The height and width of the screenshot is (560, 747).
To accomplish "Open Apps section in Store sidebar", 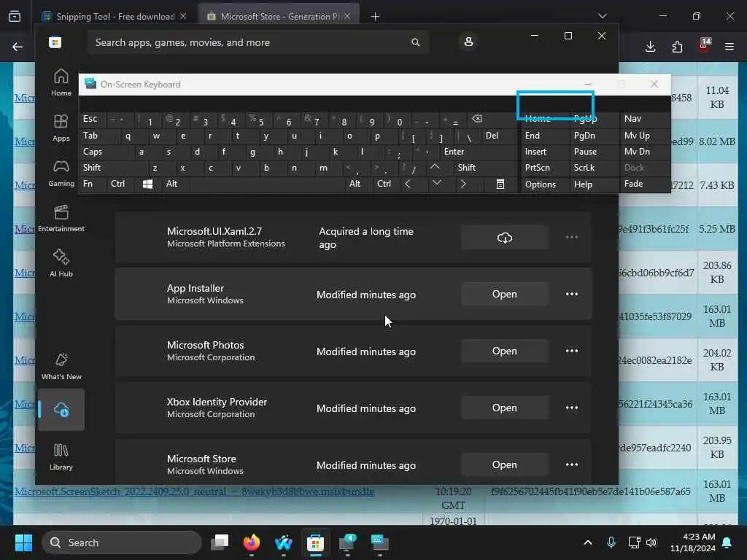I will (61, 128).
